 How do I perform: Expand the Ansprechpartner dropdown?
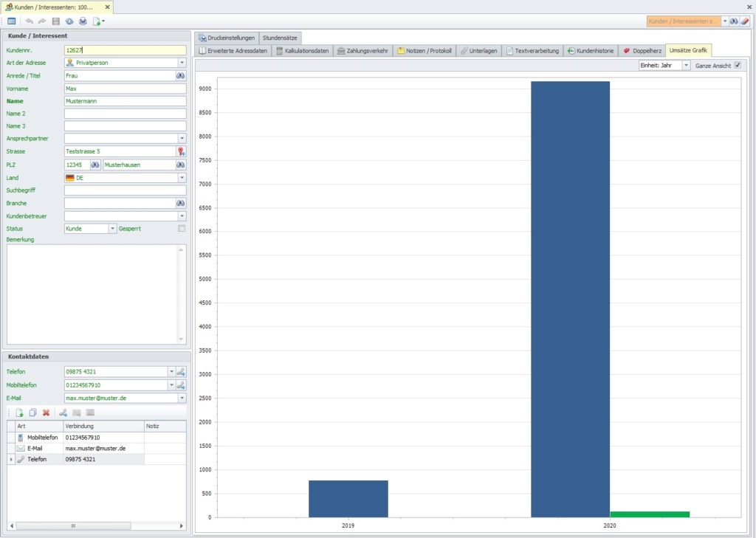coord(182,138)
